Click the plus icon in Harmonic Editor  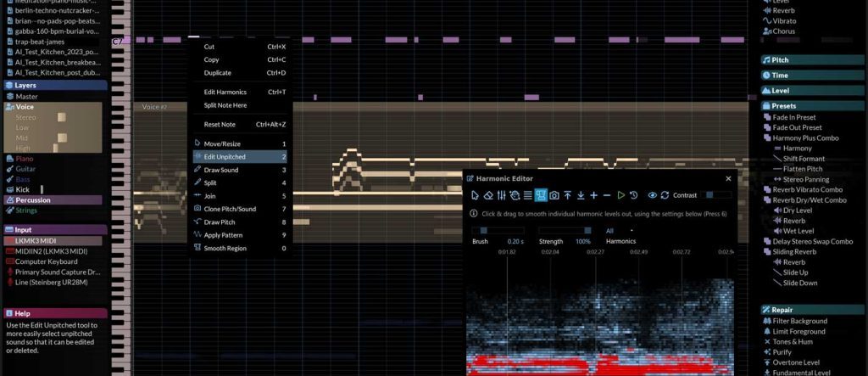click(x=594, y=195)
